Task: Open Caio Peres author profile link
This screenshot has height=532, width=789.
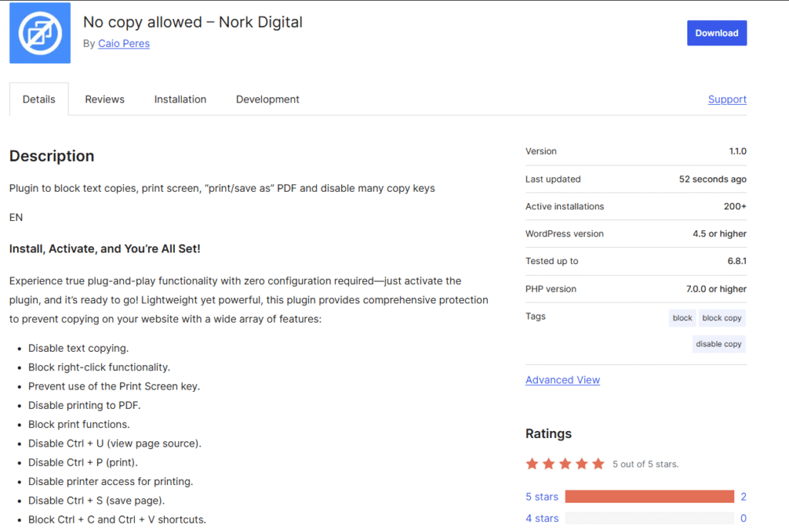Action: click(x=124, y=44)
